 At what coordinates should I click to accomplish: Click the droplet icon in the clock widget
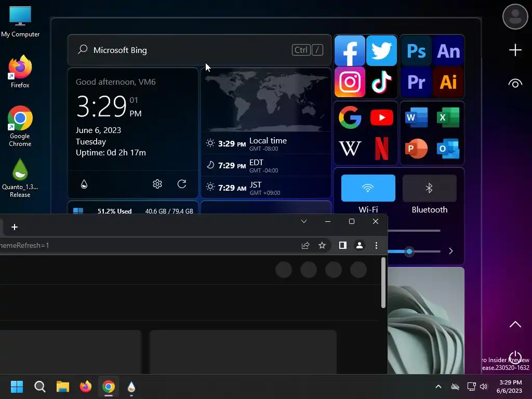[x=84, y=184]
